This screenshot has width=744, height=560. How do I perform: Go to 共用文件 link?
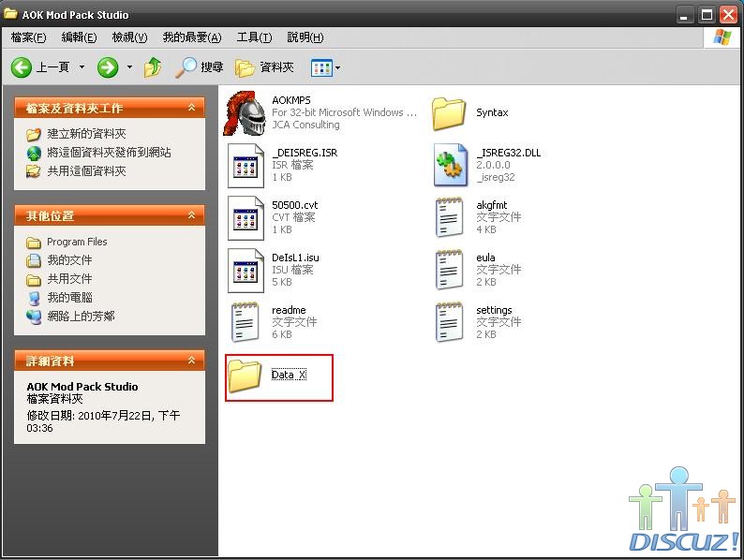click(69, 279)
